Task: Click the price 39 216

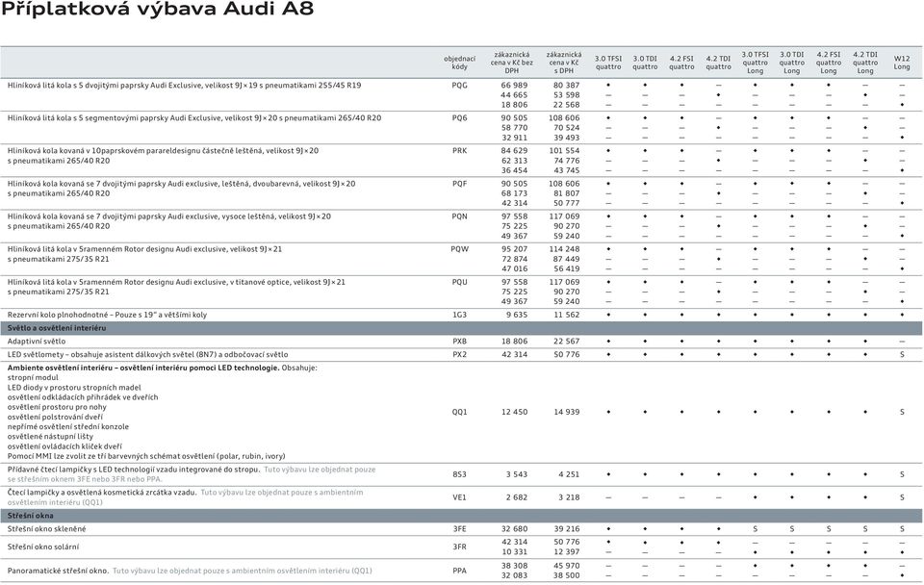Action: [566, 529]
